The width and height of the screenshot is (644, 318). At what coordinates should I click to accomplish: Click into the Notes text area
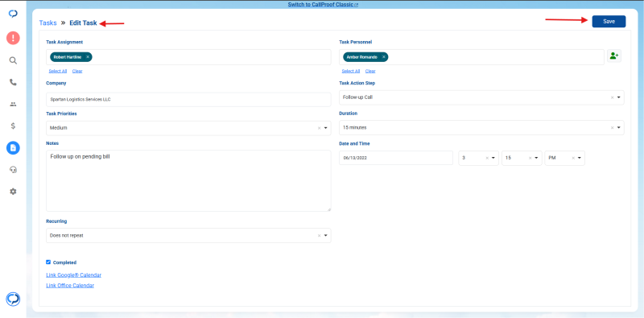[188, 181]
